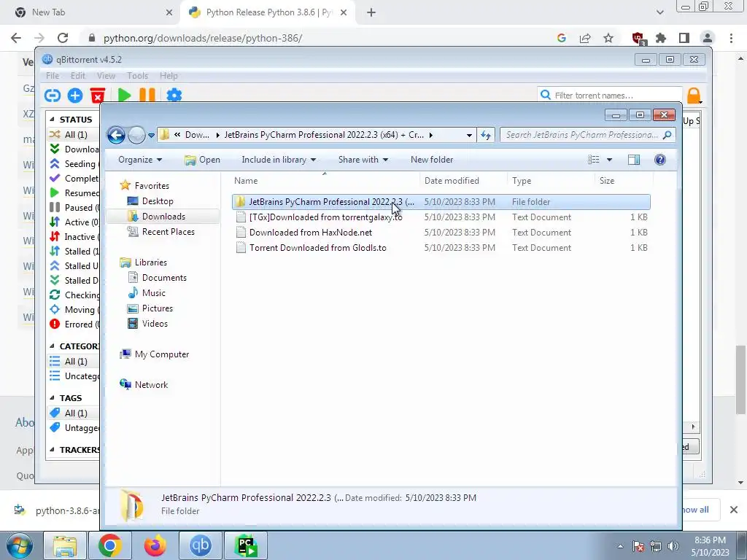This screenshot has height=560, width=747.
Task: Open qBittorrent Tools menu
Action: click(x=137, y=76)
